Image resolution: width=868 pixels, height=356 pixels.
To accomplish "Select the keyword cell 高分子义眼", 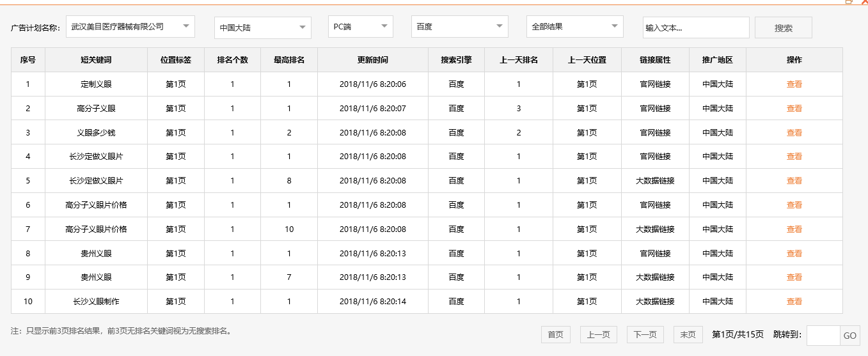I will tap(97, 109).
